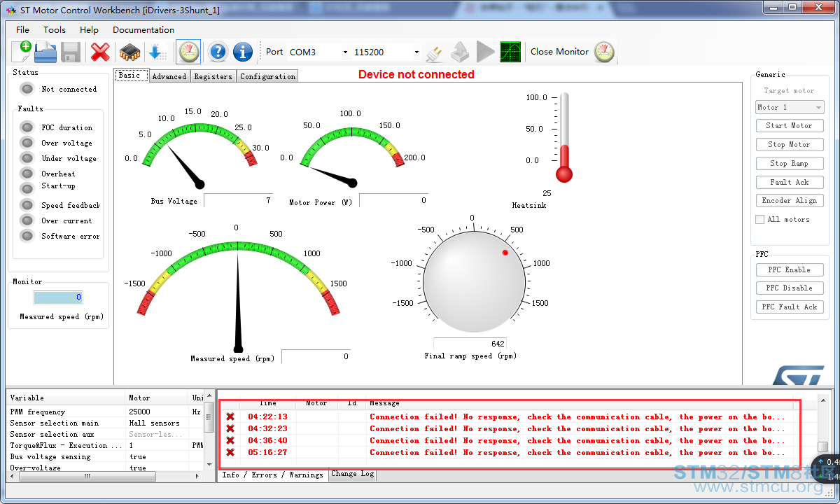
Task: Create a new project via toolbar icon
Action: pos(21,52)
